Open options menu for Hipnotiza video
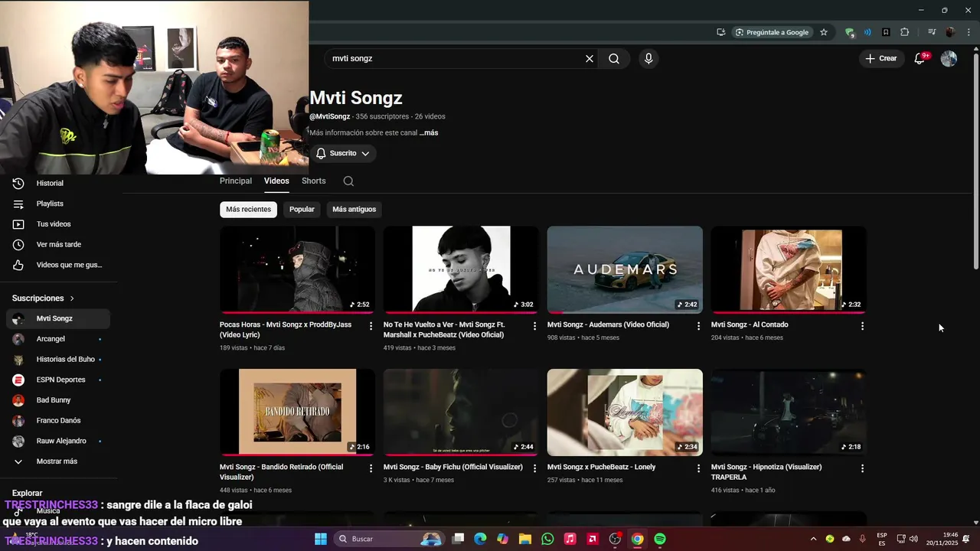This screenshot has height=551, width=980. [x=862, y=468]
